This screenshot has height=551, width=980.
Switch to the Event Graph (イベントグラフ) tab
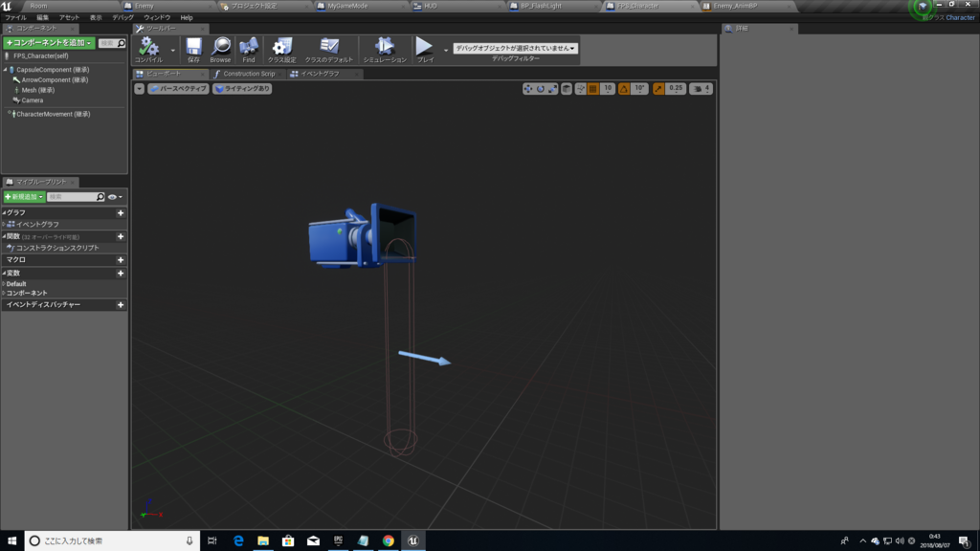(320, 74)
